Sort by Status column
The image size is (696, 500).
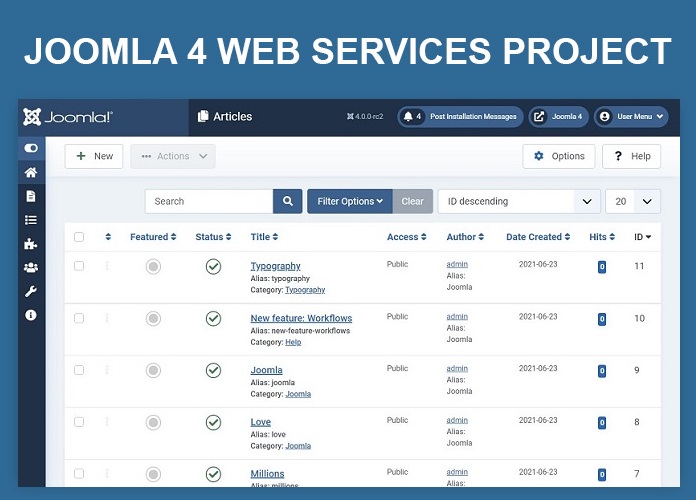[214, 237]
